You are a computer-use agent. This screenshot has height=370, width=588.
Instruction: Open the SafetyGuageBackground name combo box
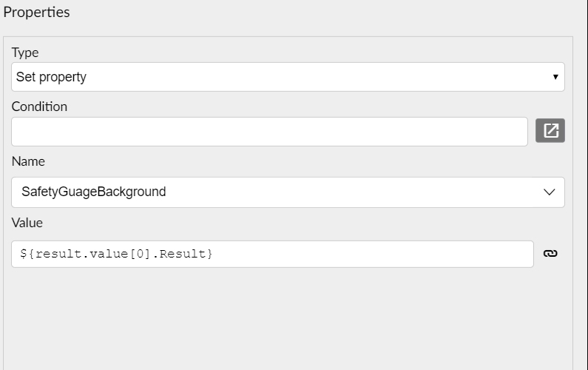[x=288, y=192]
